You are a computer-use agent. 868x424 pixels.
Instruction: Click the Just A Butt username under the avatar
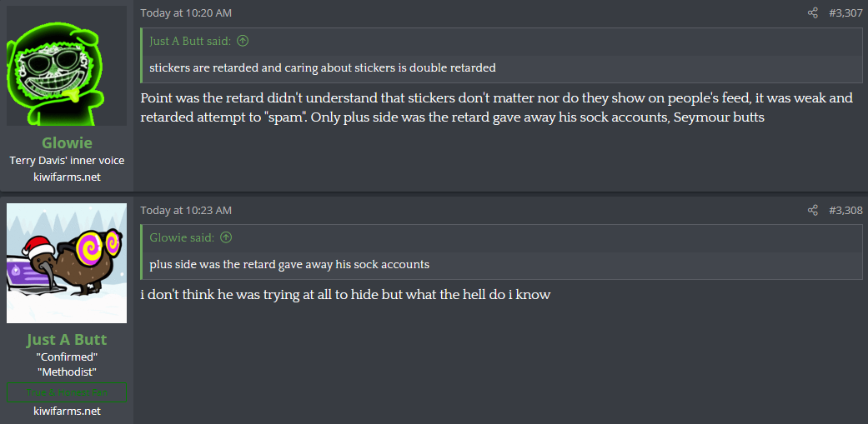[x=67, y=340]
